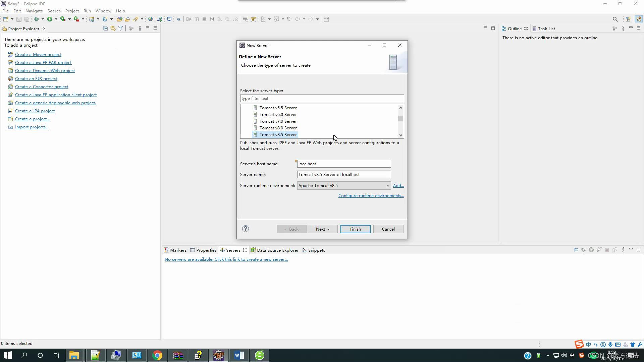The height and width of the screenshot is (362, 644).
Task: Open the web browser globe icon
Action: 151,19
